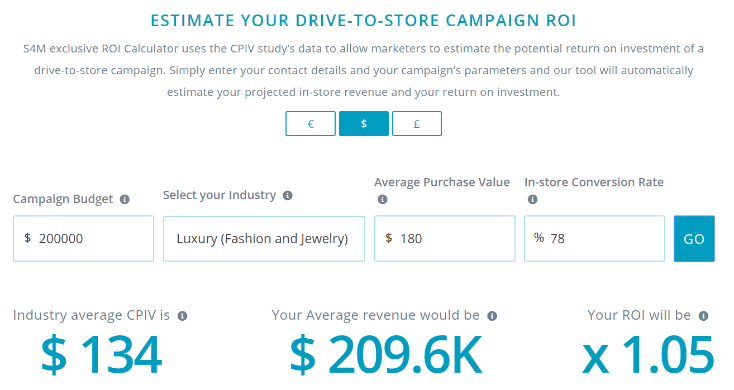Screen dimensions: 734x390
Task: Click info icon under In-store Conversion Rate
Action: click(x=532, y=199)
